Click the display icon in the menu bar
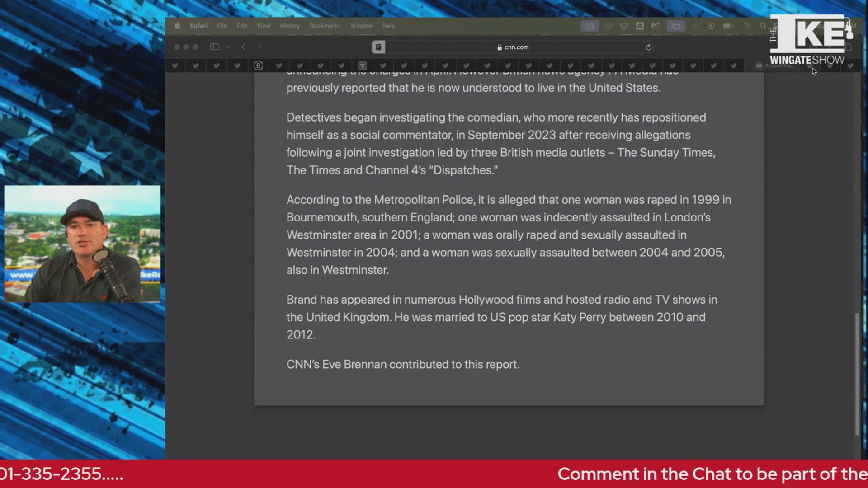Screen dimensions: 868x488 (x=609, y=26)
